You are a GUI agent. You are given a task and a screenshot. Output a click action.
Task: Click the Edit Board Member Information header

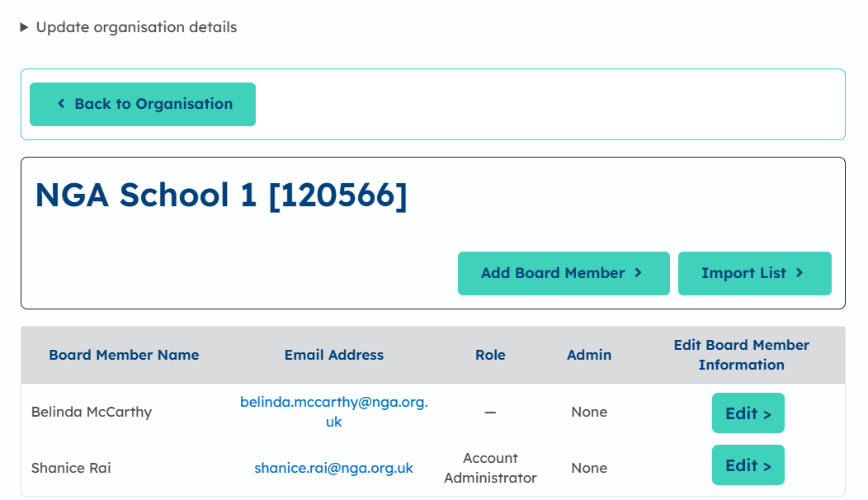click(x=741, y=355)
